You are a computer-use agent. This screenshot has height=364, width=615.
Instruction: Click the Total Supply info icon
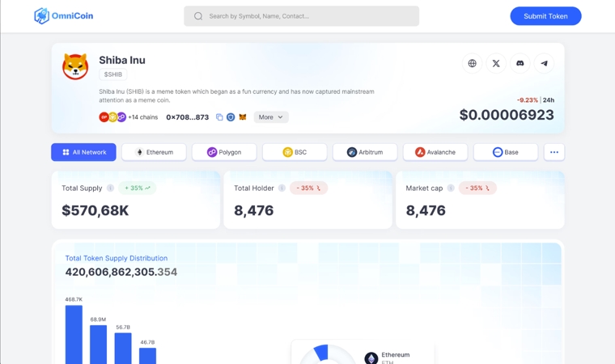[111, 188]
